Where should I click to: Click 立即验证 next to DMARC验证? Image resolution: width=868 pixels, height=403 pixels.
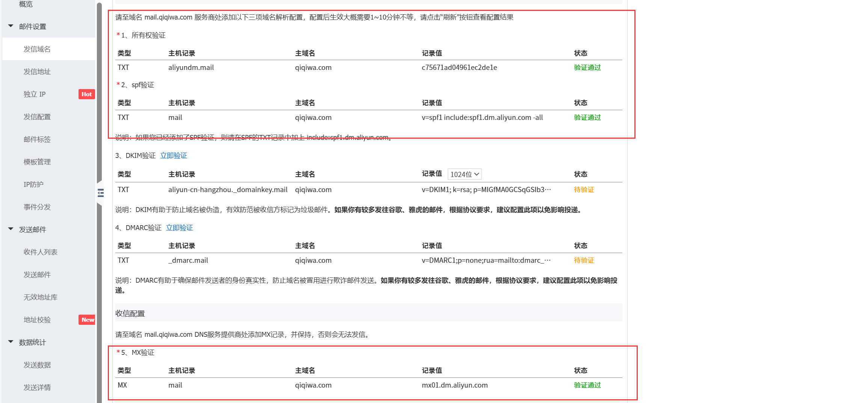pos(179,227)
